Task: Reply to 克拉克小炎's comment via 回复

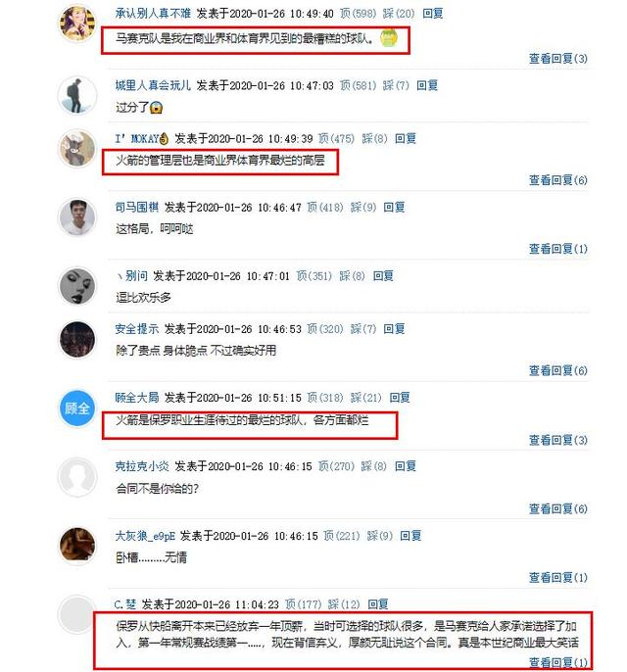Action: click(x=406, y=466)
